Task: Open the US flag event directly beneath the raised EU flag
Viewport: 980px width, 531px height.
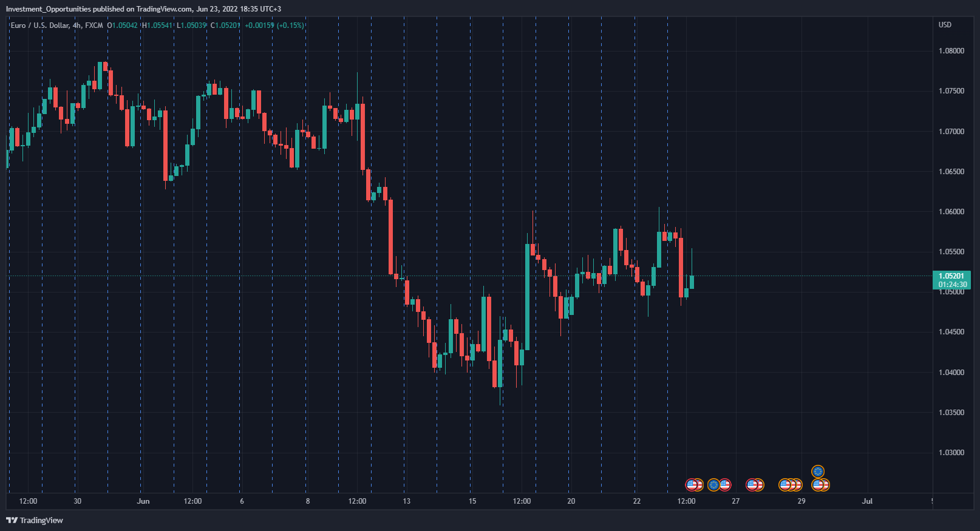Action: coord(818,485)
